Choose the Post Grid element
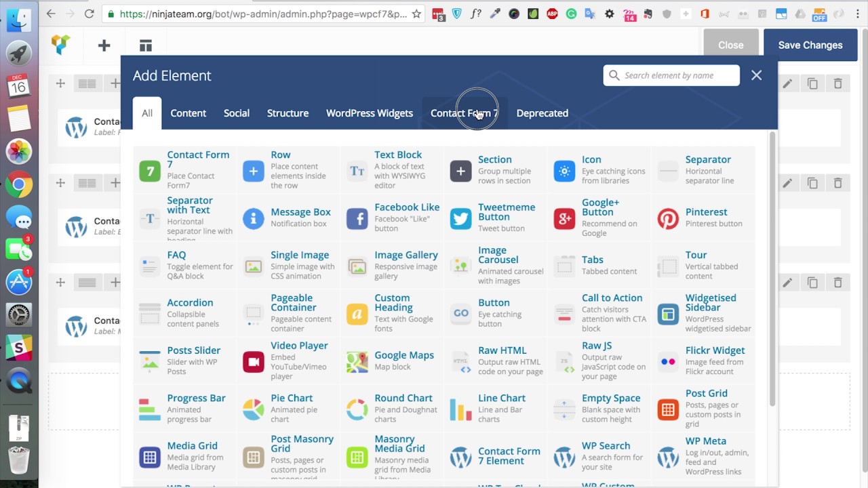Screen dimensions: 868x488 pyautogui.click(x=703, y=409)
